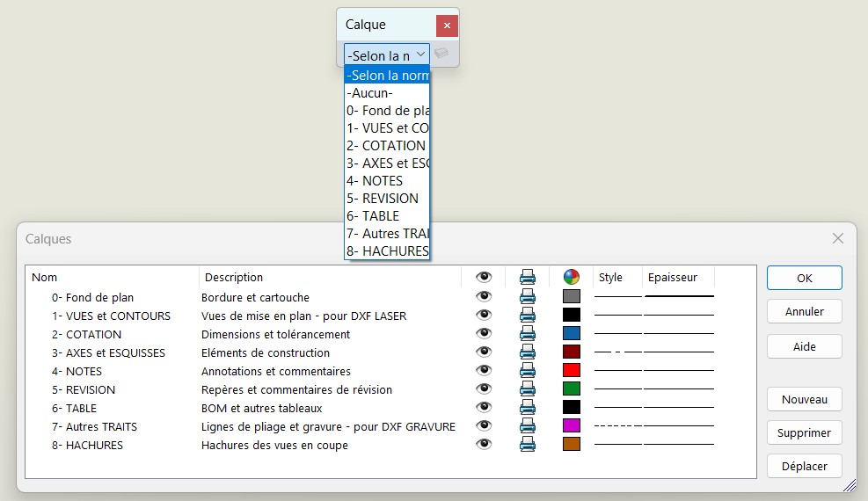Hide the 5- REVISION layer eye icon

[484, 389]
